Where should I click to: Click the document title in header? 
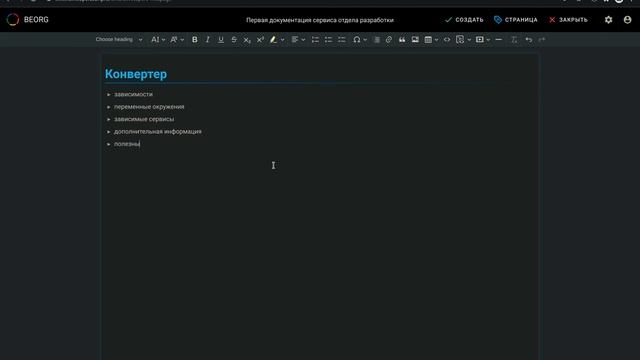pyautogui.click(x=320, y=20)
